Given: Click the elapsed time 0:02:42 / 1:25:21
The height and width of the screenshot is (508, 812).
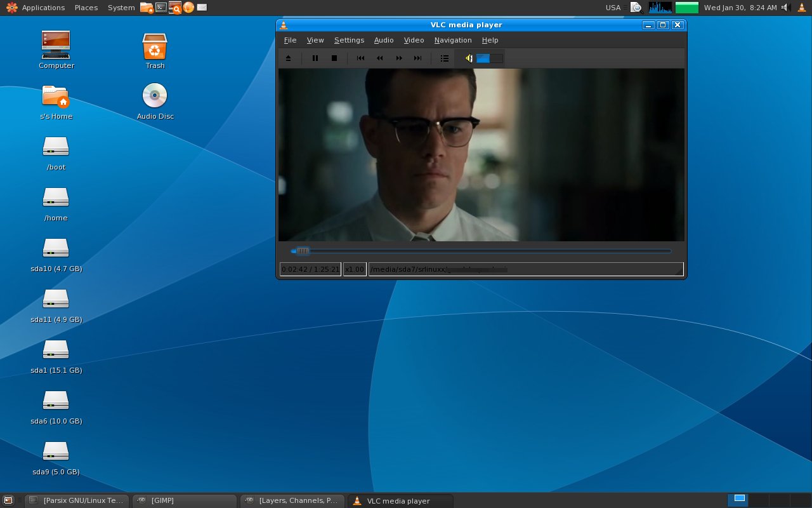Looking at the screenshot, I should coord(310,269).
